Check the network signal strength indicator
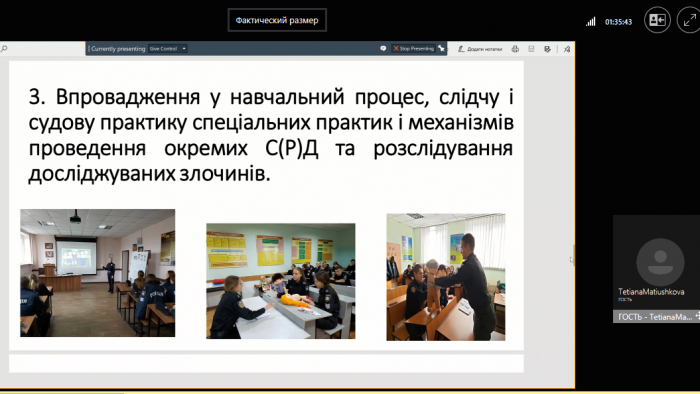The height and width of the screenshot is (394, 700). click(x=591, y=21)
